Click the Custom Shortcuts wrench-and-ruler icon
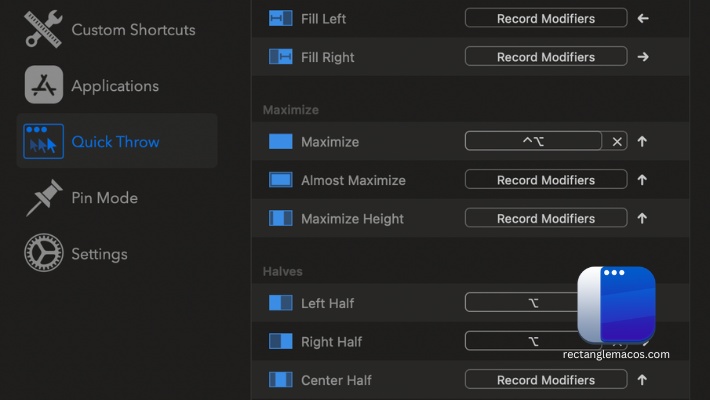 (x=43, y=29)
